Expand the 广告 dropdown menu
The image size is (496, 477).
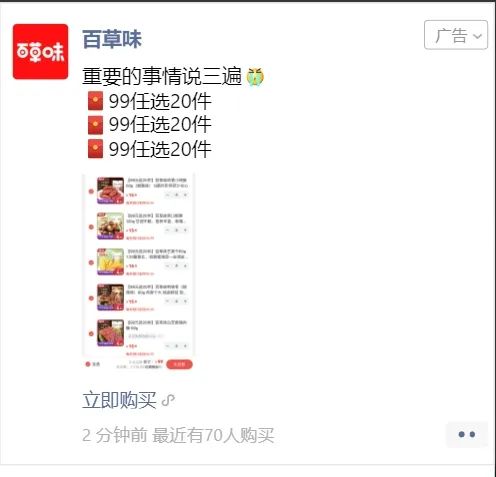click(x=456, y=35)
